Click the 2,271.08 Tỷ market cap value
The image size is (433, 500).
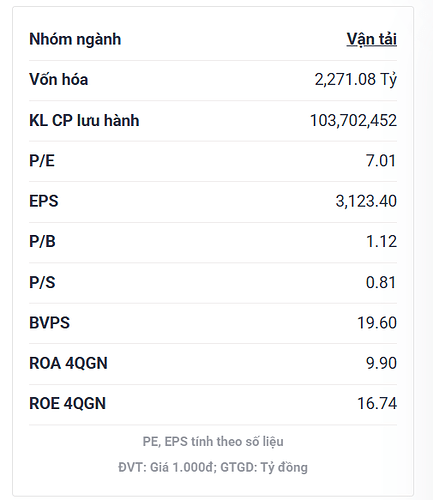(356, 79)
